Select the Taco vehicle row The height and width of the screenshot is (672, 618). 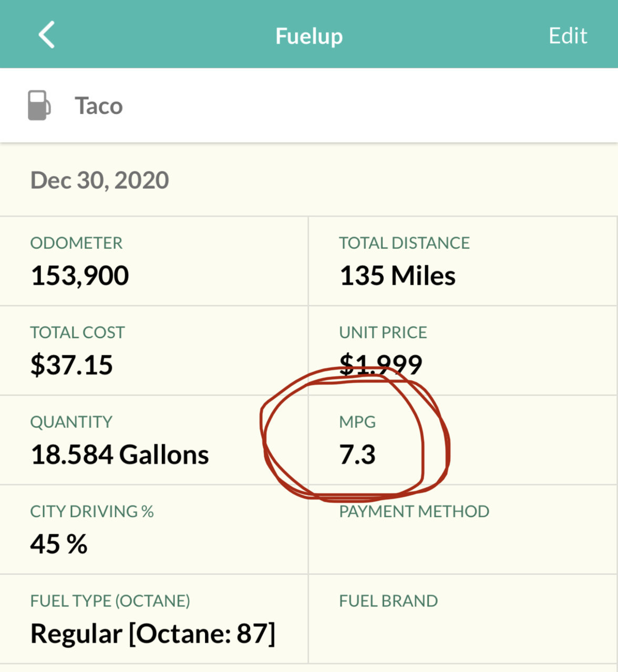[x=309, y=106]
